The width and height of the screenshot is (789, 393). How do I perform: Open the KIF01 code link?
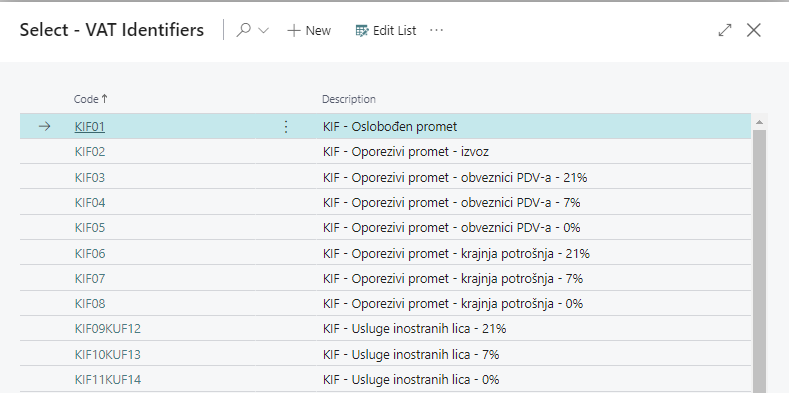90,126
